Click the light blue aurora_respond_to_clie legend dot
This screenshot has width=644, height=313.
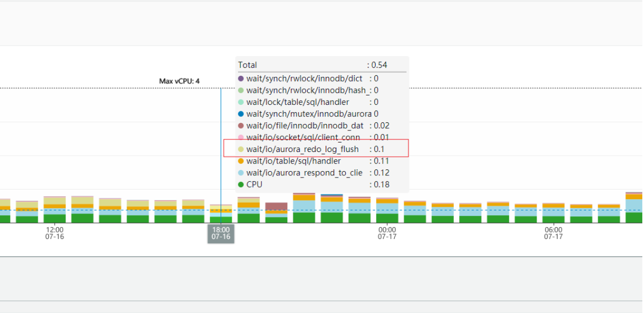[241, 173]
